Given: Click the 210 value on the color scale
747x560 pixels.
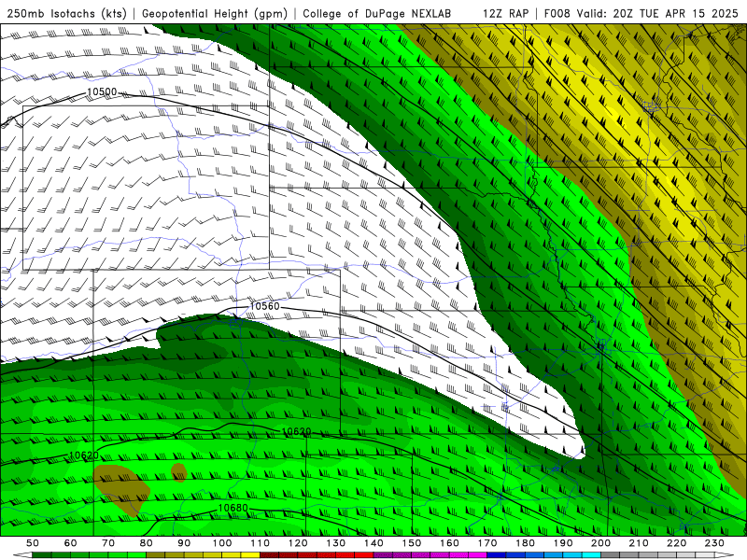Looking at the screenshot, I should pyautogui.click(x=639, y=543).
